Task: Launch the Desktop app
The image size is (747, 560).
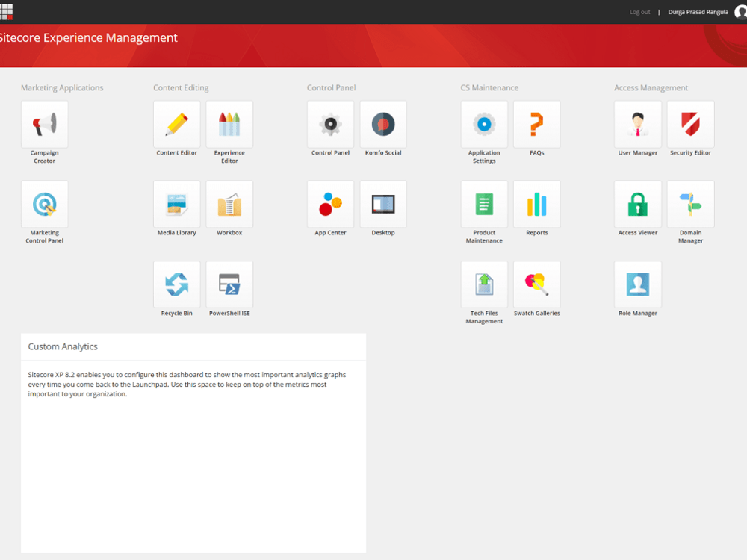Action: (383, 205)
